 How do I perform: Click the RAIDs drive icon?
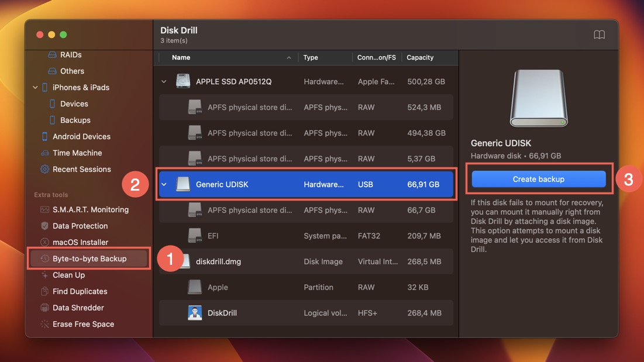pyautogui.click(x=52, y=54)
